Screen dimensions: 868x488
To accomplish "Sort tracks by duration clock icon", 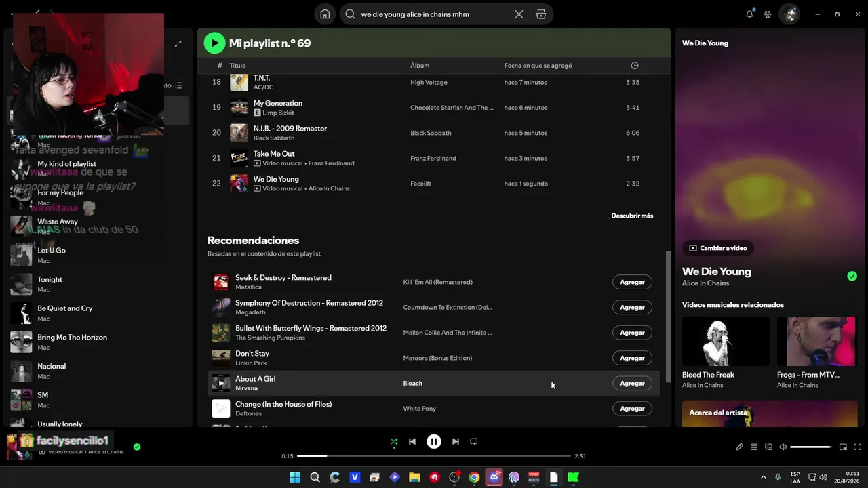I will click(635, 66).
